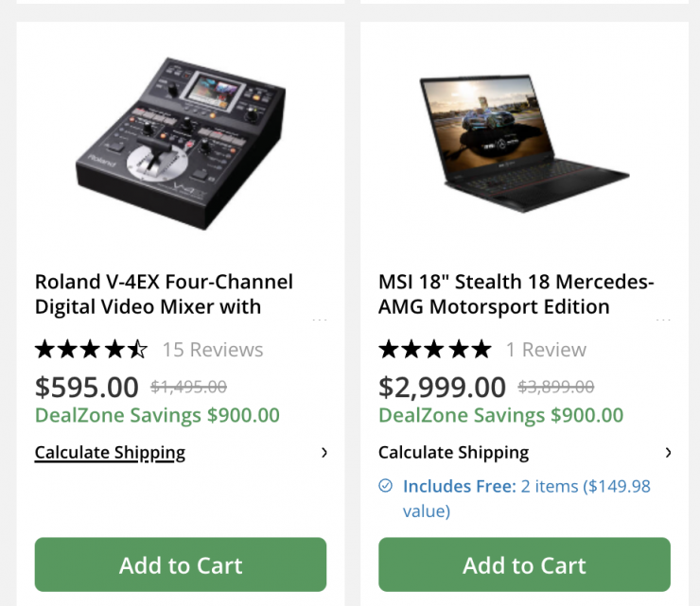700x606 pixels.
Task: View the 15 Reviews for the Roland mixer
Action: click(213, 350)
